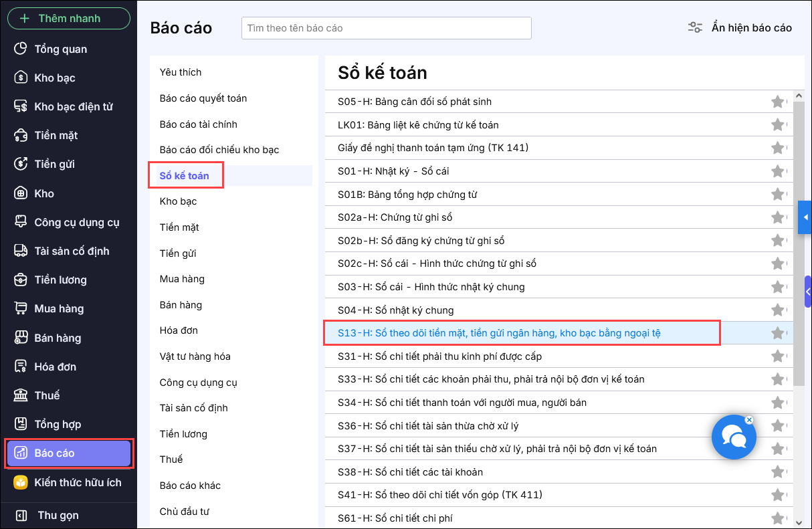
Task: Click the report list vertical scrollbar
Action: (x=799, y=241)
